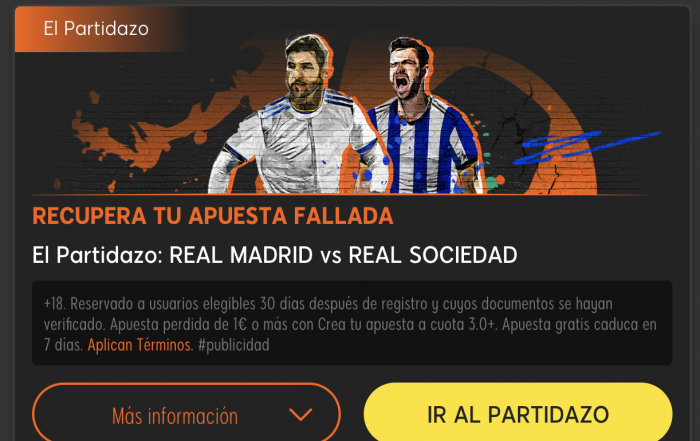
Task: Click the +18 age restriction notice
Action: [54, 304]
